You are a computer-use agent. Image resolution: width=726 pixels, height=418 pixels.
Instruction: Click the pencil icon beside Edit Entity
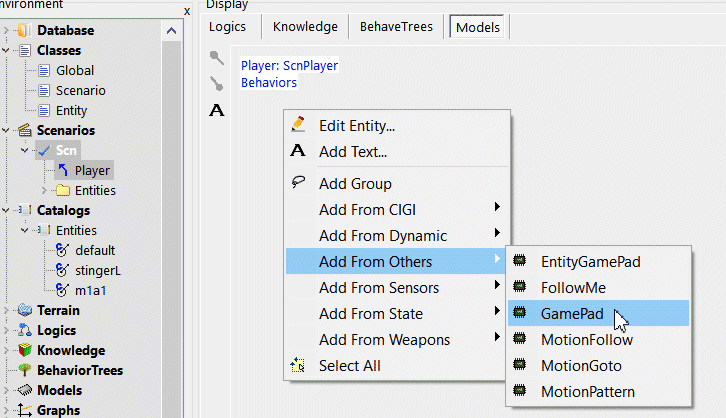tap(297, 125)
